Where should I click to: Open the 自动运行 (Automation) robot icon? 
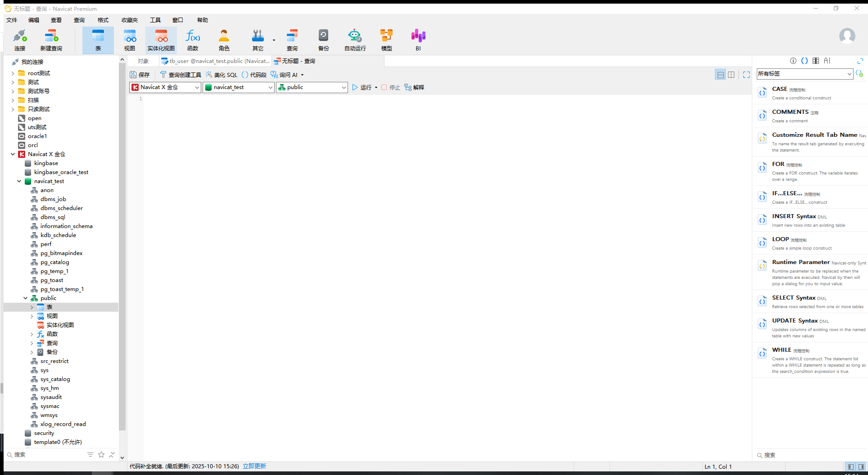coord(355,40)
